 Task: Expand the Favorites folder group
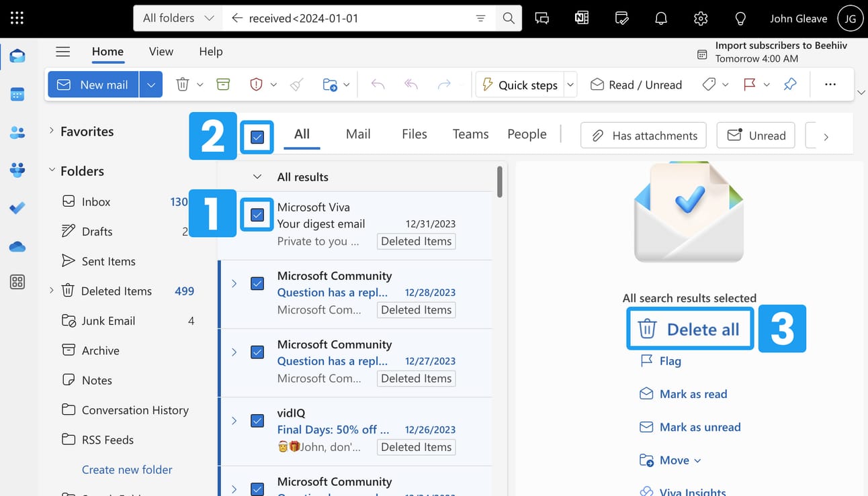click(x=52, y=132)
